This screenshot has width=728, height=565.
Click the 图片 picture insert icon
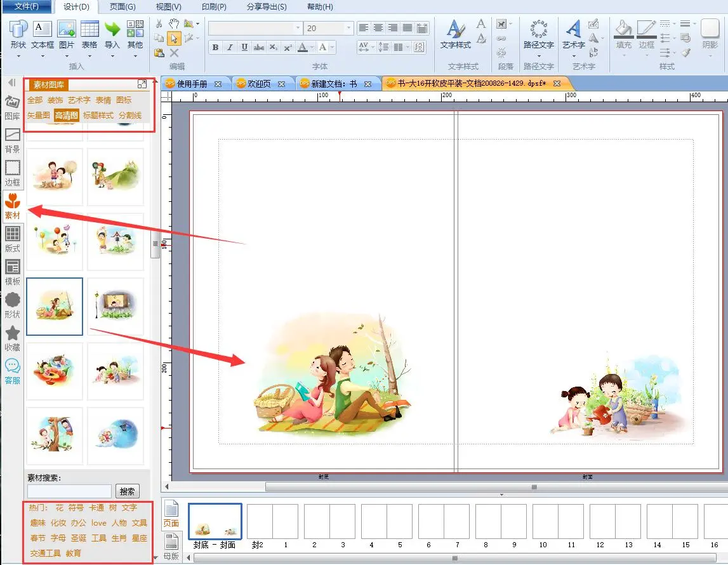[67, 29]
